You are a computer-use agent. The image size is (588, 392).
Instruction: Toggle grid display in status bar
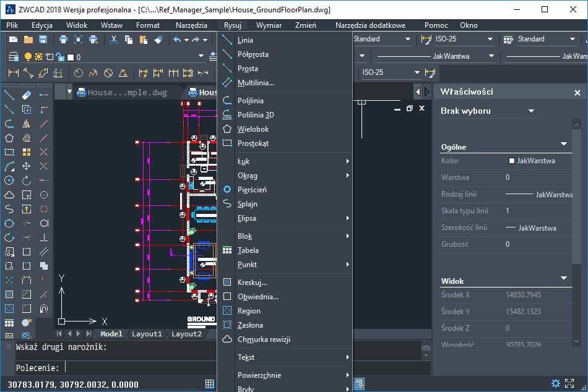[x=210, y=383]
